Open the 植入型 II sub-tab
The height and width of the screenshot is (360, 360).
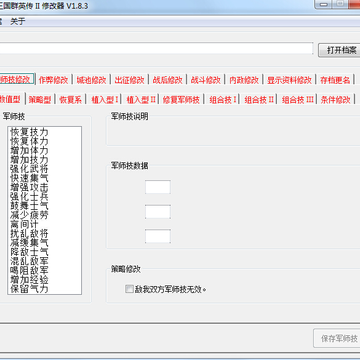point(141,99)
